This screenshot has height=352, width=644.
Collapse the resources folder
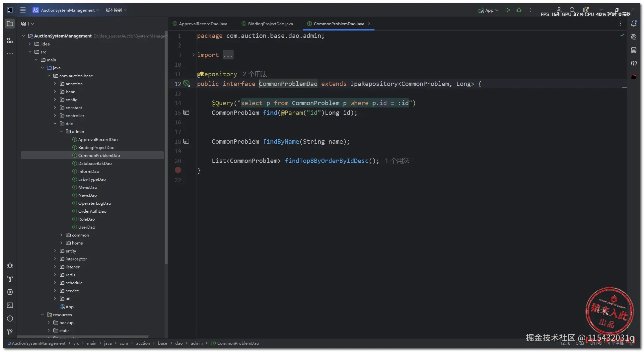coord(42,315)
